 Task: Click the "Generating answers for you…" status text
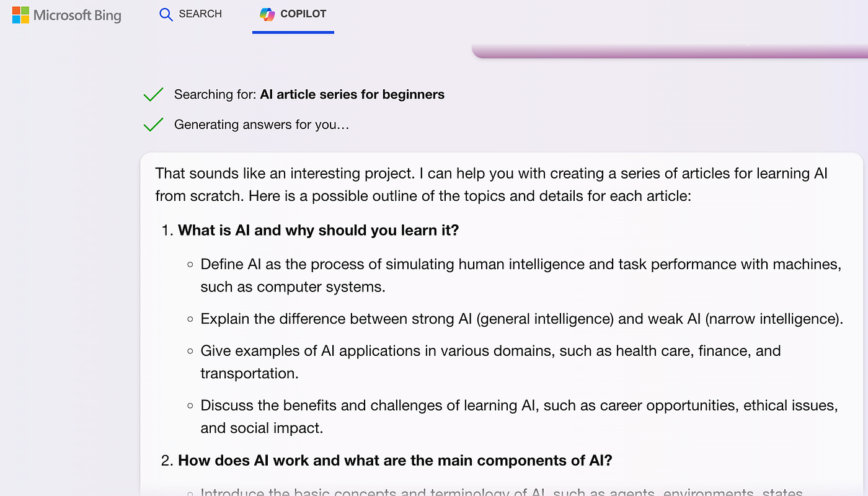tap(262, 125)
